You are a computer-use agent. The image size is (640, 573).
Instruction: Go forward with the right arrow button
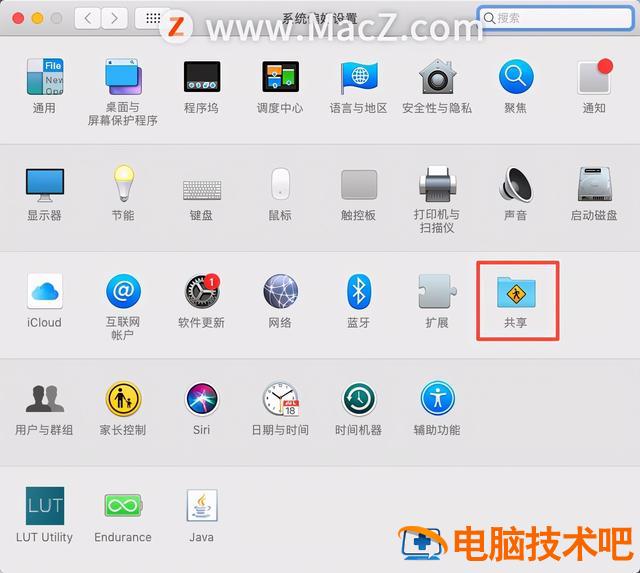click(x=114, y=18)
